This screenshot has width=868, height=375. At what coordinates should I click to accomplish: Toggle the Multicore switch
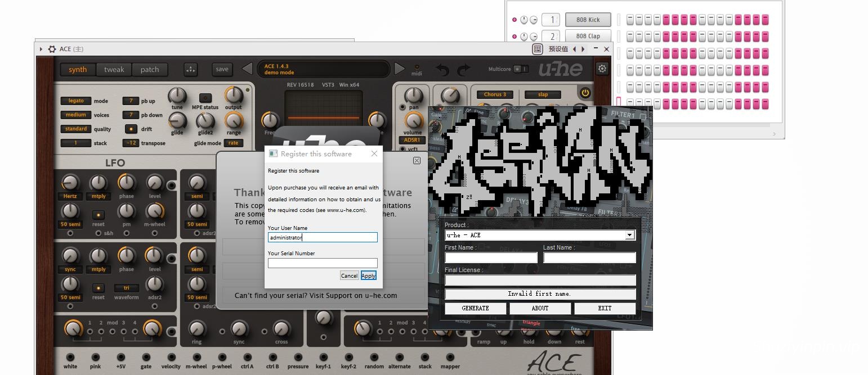[x=521, y=69]
